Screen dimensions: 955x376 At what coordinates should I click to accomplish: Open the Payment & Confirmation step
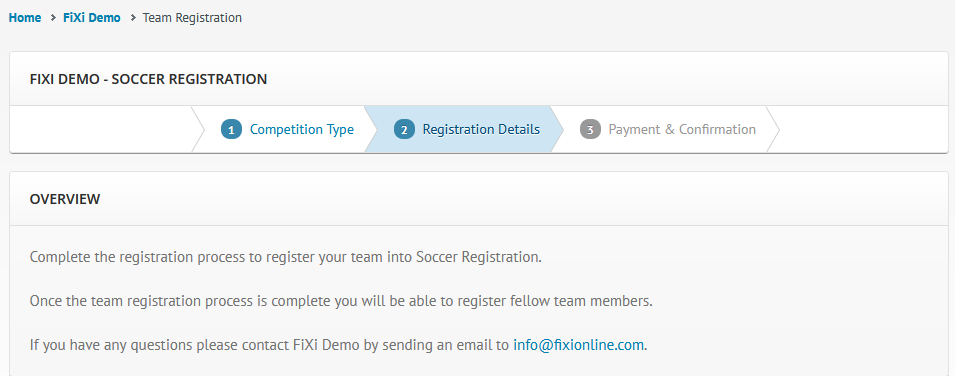coord(682,129)
